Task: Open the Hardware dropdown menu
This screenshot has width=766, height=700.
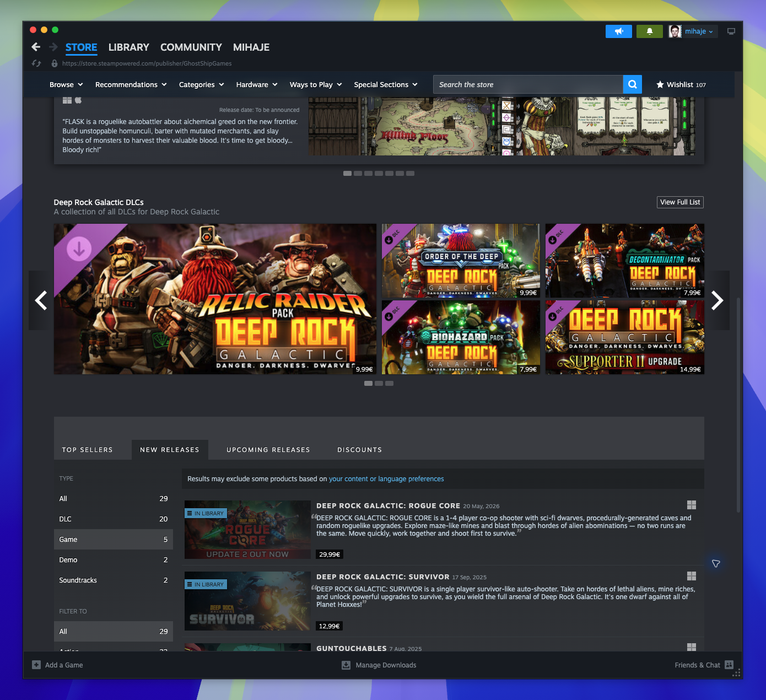Action: [257, 84]
